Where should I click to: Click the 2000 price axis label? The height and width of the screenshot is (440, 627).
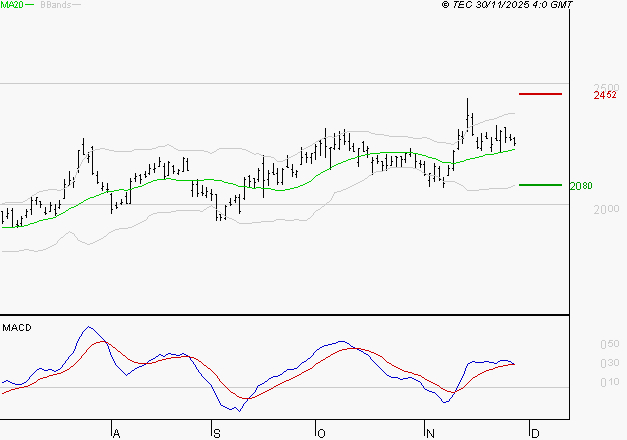(606, 209)
